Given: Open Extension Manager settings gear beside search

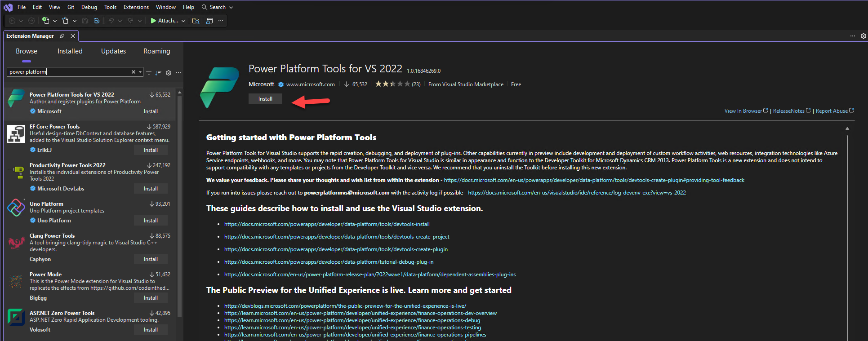Looking at the screenshot, I should [x=169, y=73].
